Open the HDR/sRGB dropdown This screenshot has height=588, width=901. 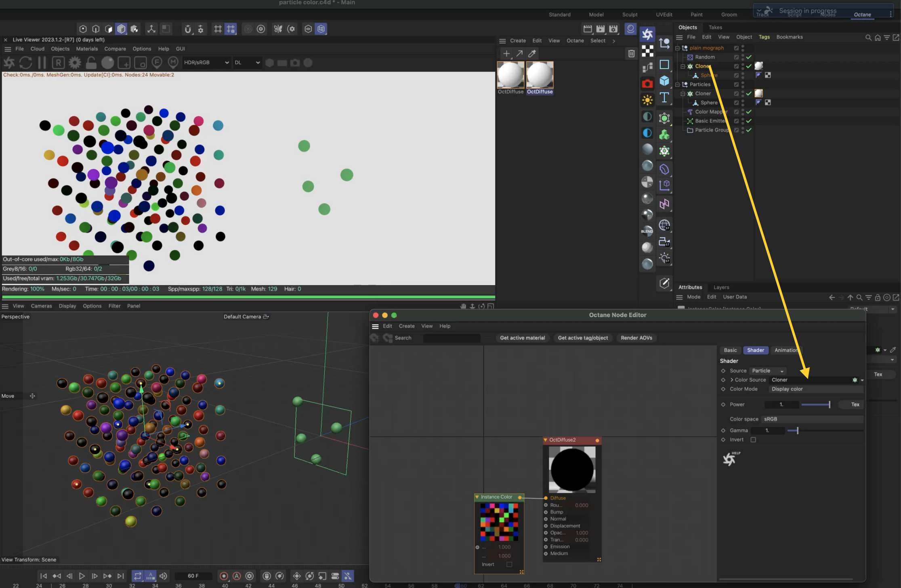pyautogui.click(x=206, y=63)
